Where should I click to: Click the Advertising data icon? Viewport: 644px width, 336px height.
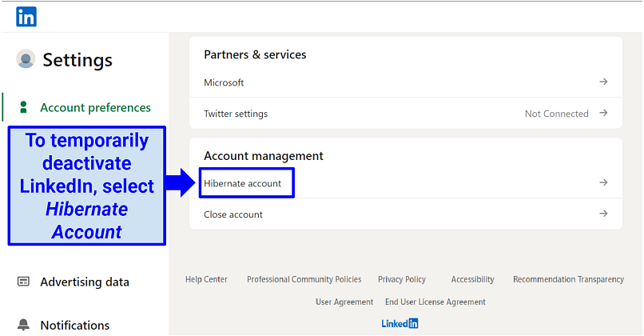(x=23, y=282)
